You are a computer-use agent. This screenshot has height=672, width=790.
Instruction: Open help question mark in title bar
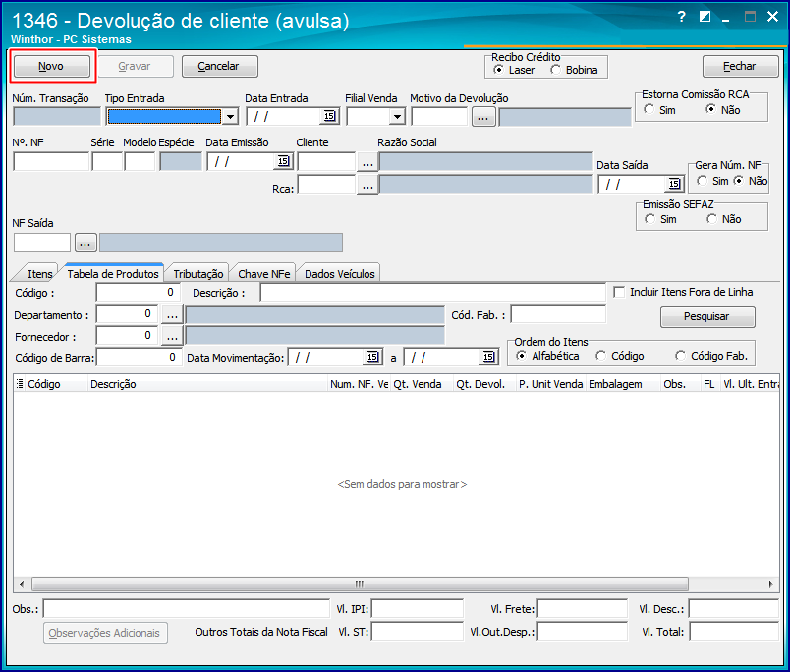pos(682,17)
